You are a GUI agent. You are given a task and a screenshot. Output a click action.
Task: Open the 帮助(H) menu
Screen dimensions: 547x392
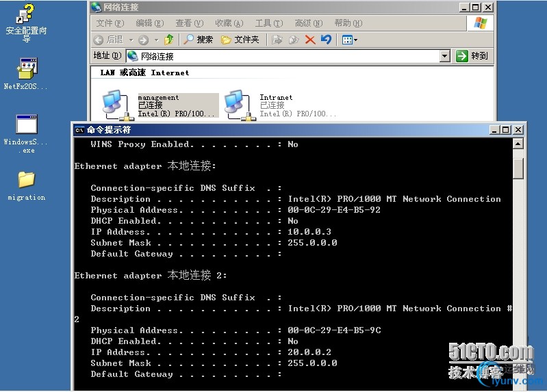[x=348, y=23]
